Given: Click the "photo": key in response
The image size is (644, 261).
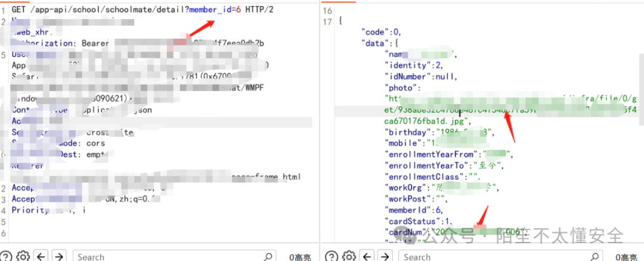Looking at the screenshot, I should (x=403, y=88).
